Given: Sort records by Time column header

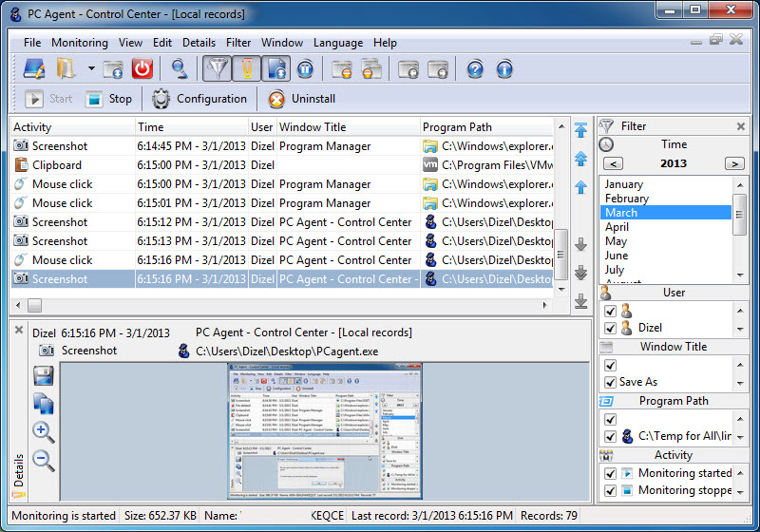Looking at the screenshot, I should coord(192,127).
